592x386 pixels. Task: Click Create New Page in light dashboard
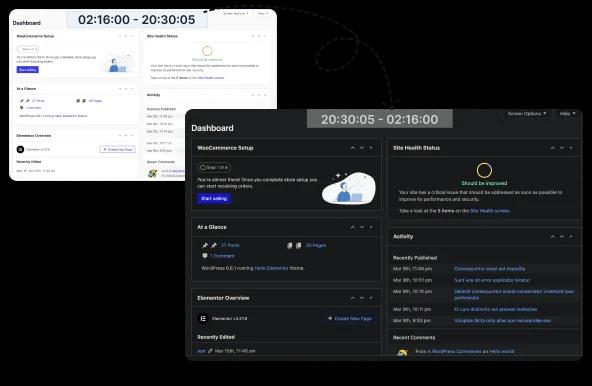click(117, 150)
